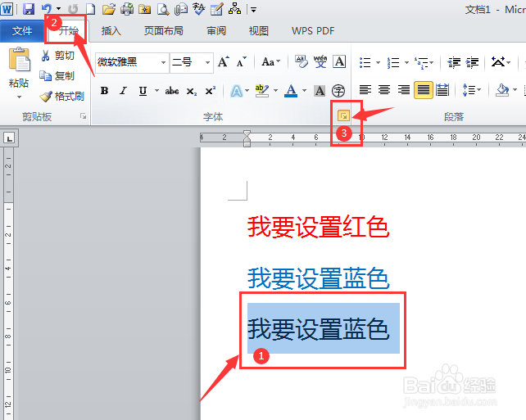Open bullets list dropdown
This screenshot has width=526, height=420.
(378, 62)
